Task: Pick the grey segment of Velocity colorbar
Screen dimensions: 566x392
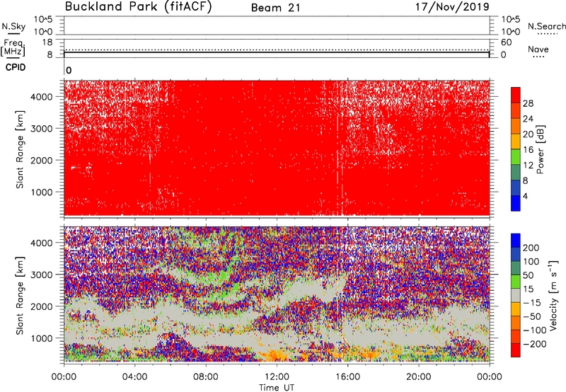Action: [x=516, y=295]
